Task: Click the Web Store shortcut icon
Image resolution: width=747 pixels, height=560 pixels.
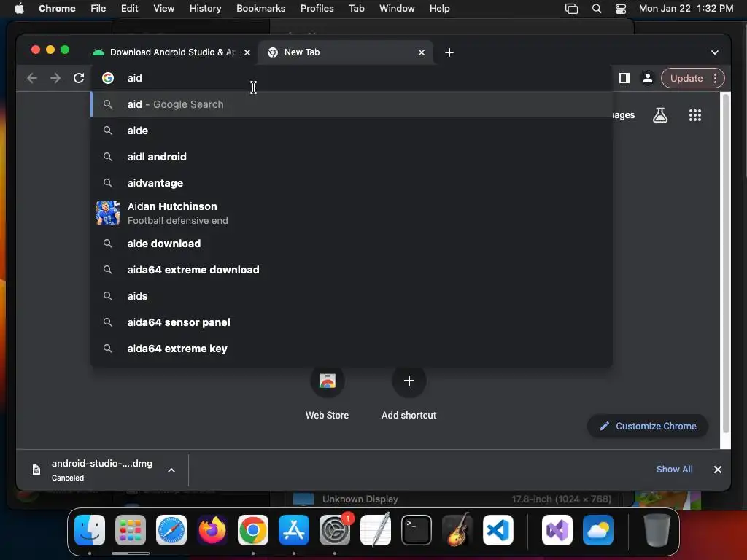Action: click(328, 381)
